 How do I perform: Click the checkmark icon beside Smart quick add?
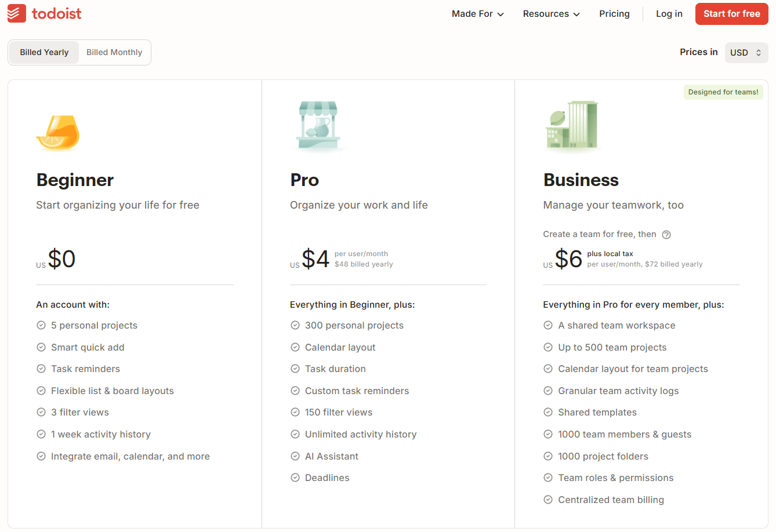tap(41, 348)
